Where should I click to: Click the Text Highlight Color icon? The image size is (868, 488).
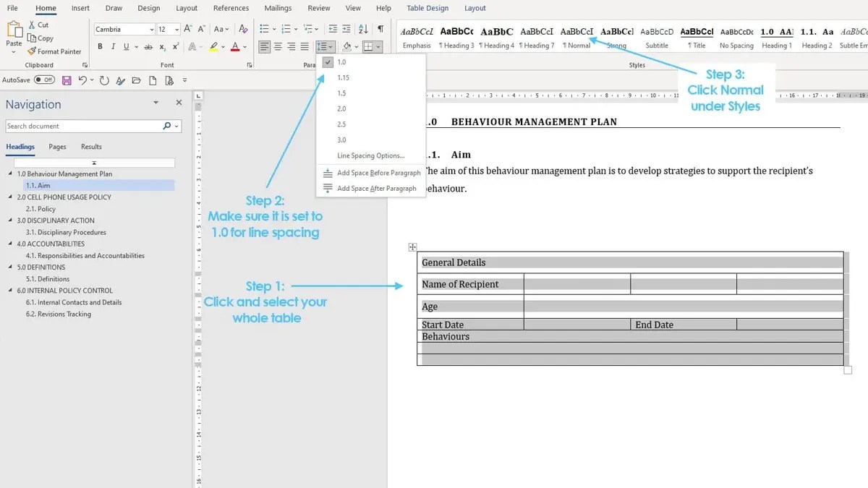(x=213, y=46)
